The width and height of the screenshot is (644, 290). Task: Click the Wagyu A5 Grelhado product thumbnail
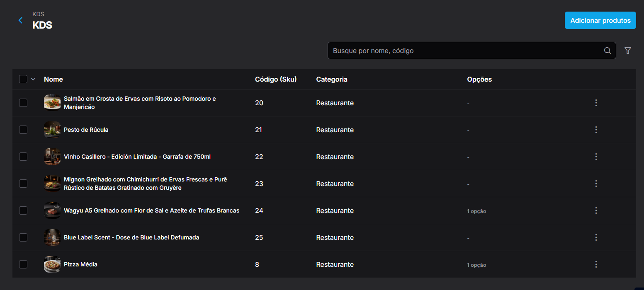point(52,210)
